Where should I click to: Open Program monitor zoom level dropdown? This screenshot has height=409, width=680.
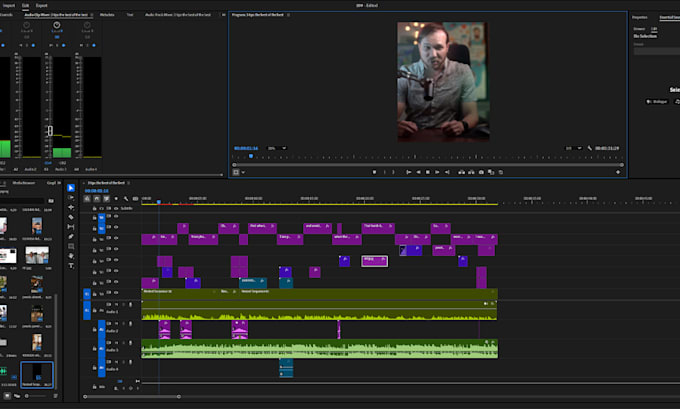[277, 148]
